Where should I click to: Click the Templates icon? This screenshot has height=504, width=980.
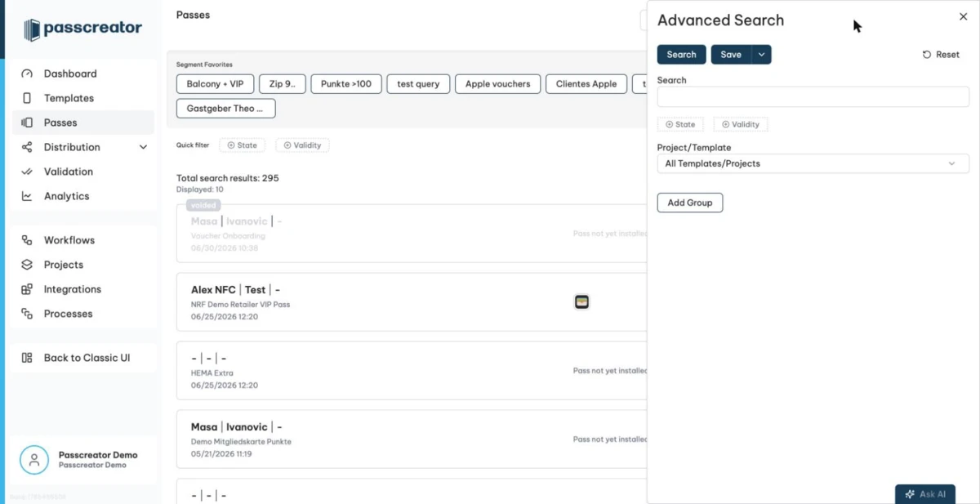pos(27,98)
